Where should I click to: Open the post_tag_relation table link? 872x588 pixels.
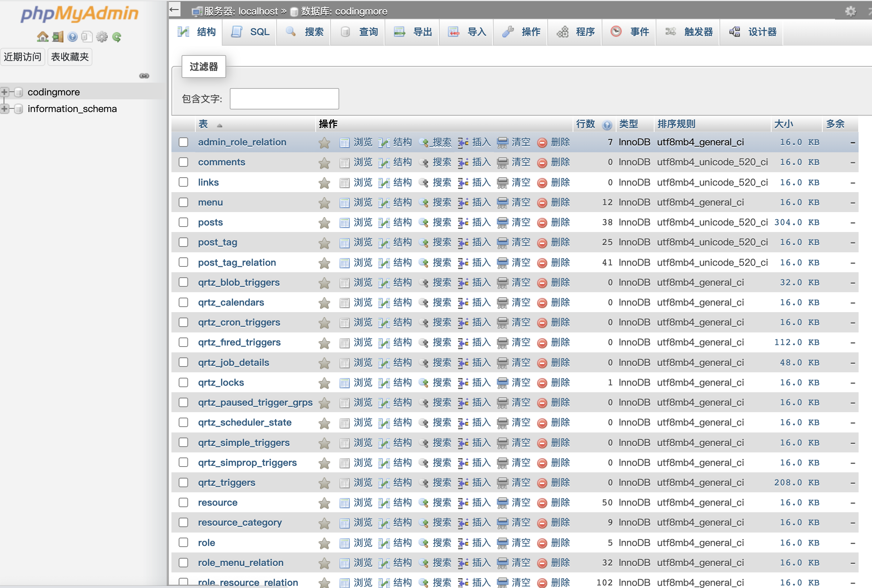tap(237, 262)
